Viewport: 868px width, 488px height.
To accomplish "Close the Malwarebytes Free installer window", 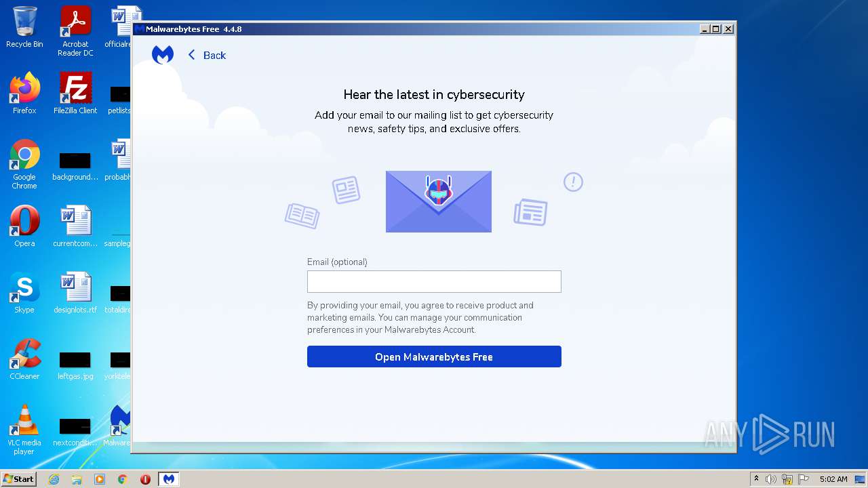I will click(x=728, y=29).
